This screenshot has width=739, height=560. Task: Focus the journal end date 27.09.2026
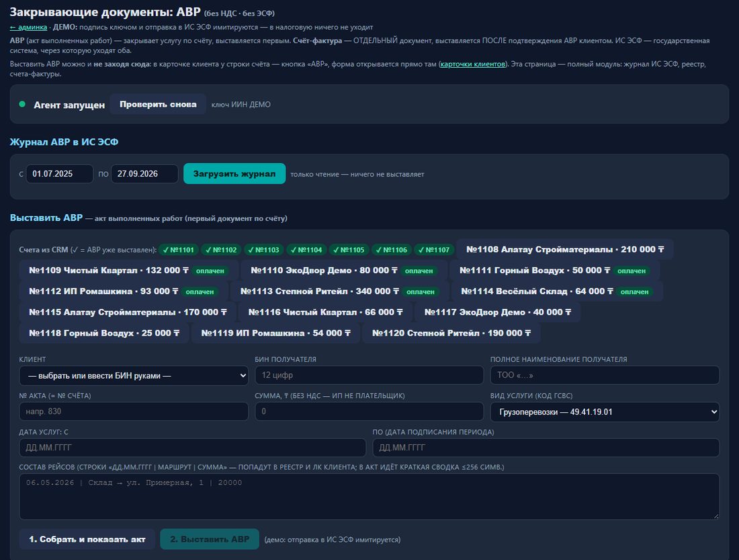(x=144, y=174)
